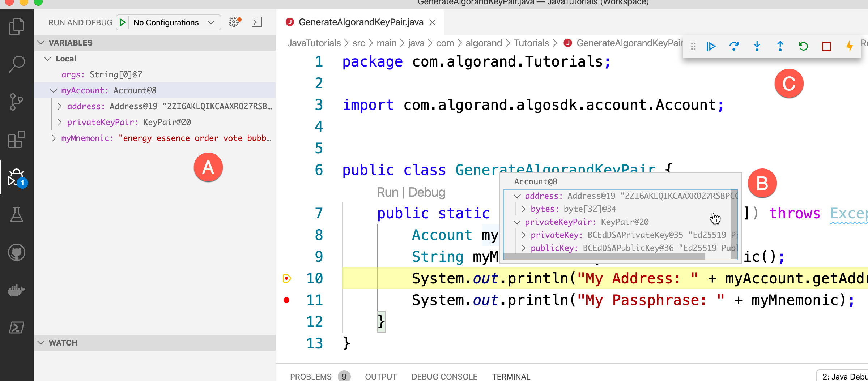Click the Step Into icon
868x381 pixels.
tap(757, 46)
